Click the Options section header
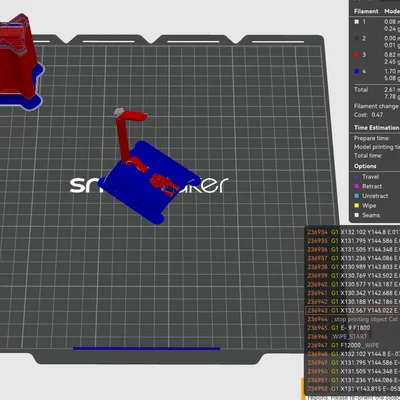The height and width of the screenshot is (400, 400). pos(365,166)
